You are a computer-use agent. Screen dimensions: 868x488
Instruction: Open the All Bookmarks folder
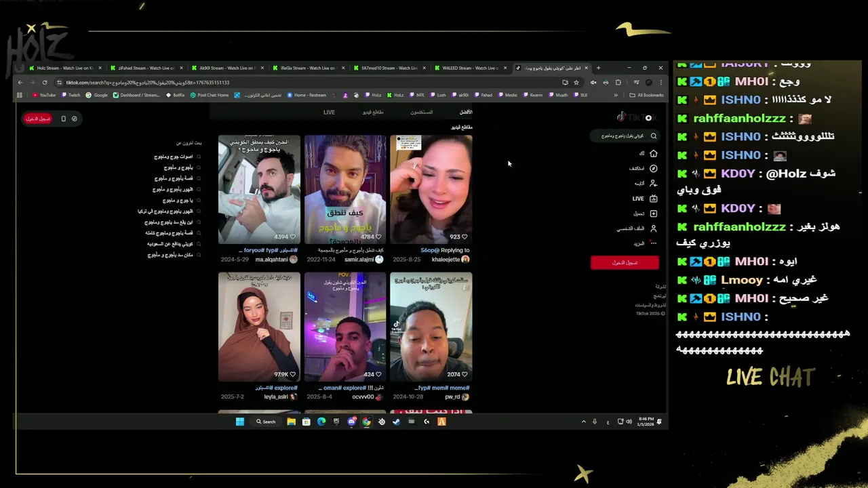646,95
